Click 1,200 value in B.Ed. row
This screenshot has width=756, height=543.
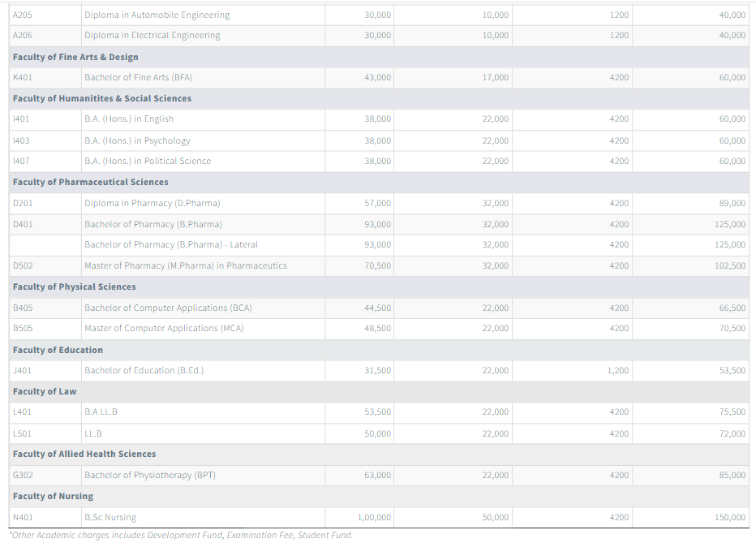[617, 370]
